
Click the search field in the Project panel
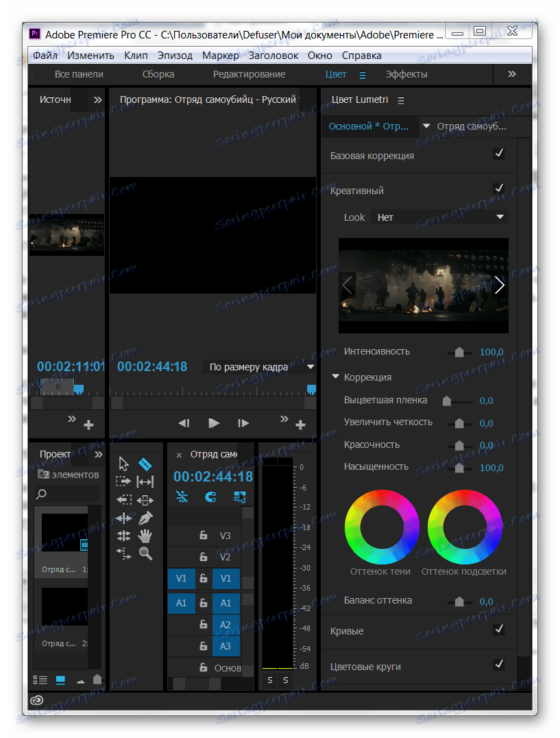tap(66, 494)
